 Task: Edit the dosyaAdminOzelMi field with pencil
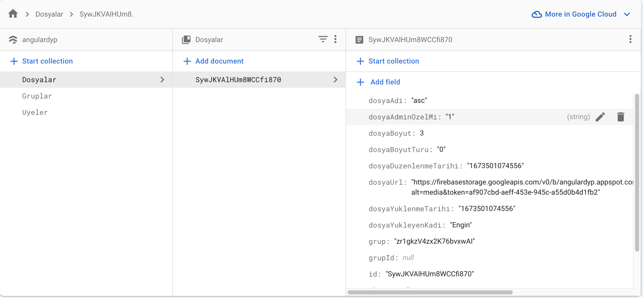600,117
